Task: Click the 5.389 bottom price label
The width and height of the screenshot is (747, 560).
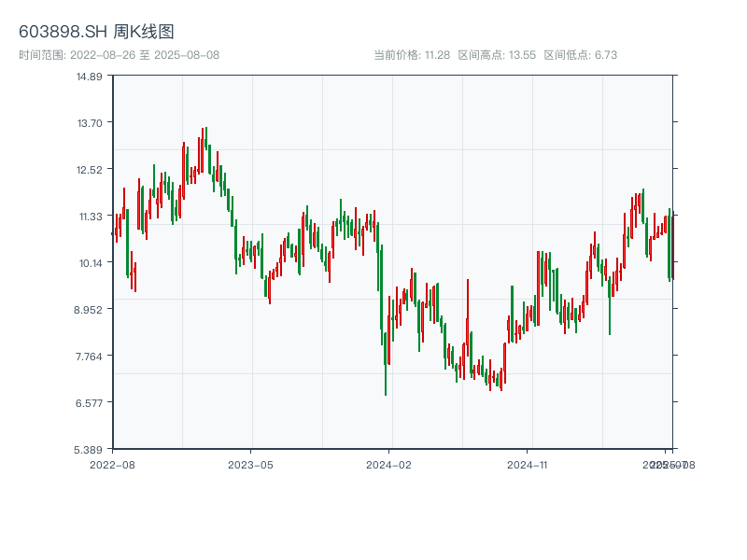Action: point(90,449)
